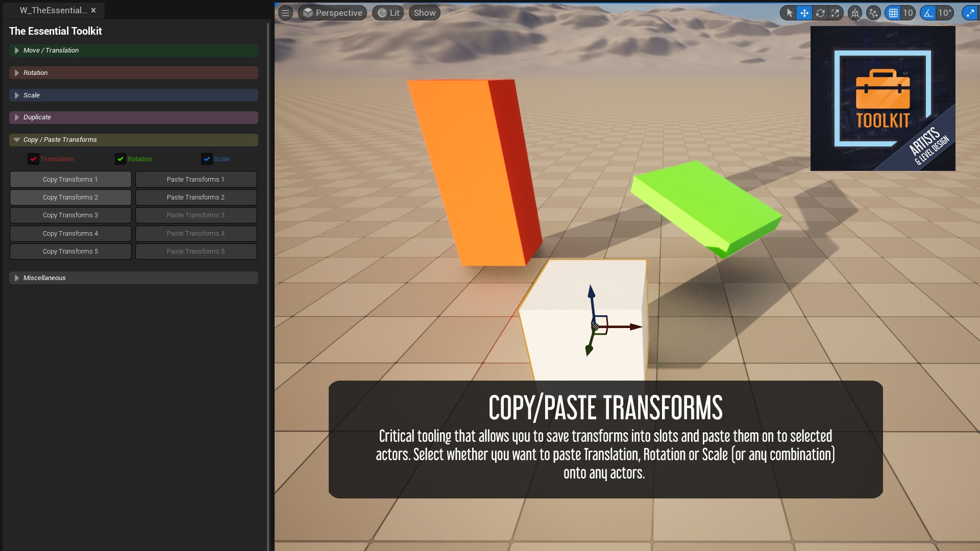This screenshot has height=551, width=980.
Task: Click Copy Transforms 3 button
Action: (x=70, y=215)
